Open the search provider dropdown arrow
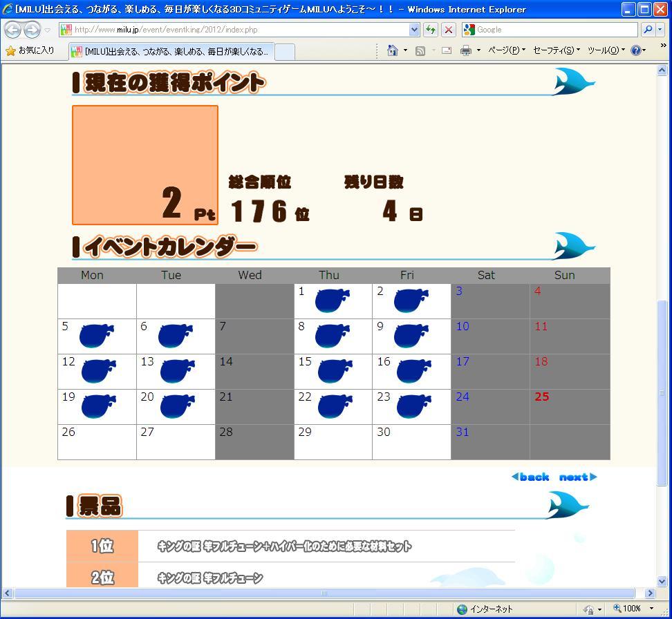 (660, 30)
